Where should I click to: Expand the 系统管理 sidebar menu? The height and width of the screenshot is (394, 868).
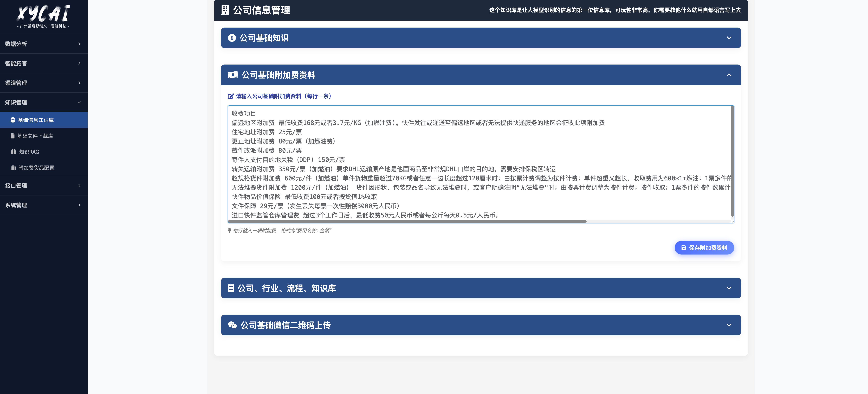(x=44, y=205)
